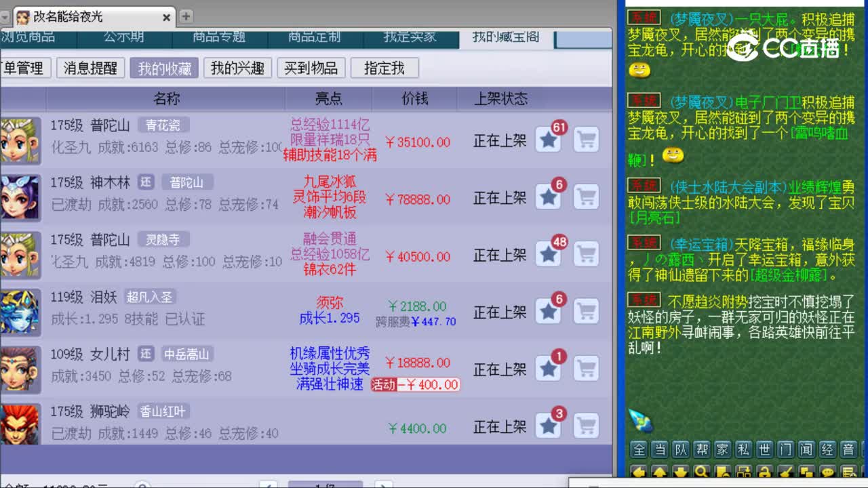Toggle favorite star on the ¥78888.00 row
Viewport: 868px width, 488px height.
[548, 197]
